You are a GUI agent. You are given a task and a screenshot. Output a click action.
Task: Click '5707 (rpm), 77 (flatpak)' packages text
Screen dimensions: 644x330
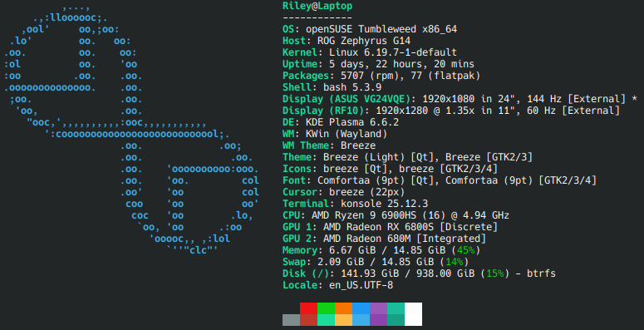410,76
